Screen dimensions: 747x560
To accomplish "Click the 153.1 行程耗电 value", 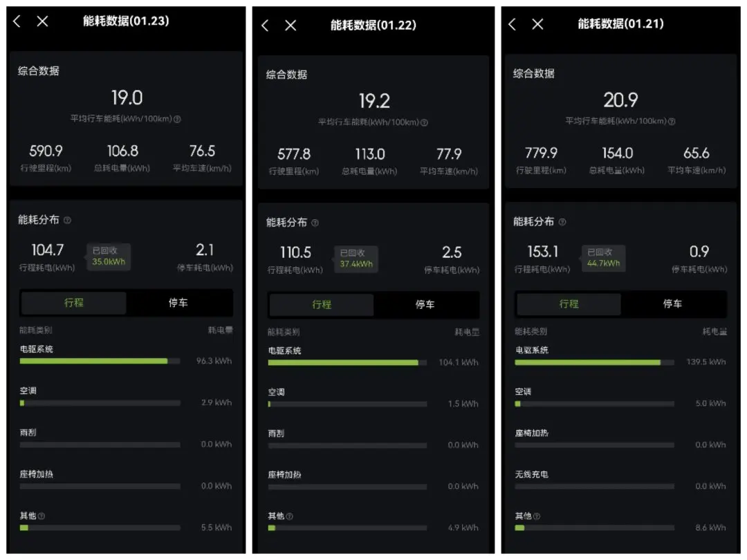I will tap(543, 252).
